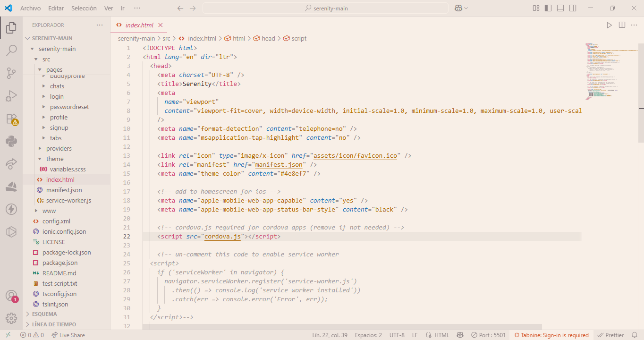Open manifest.json in the file tree

[64, 190]
